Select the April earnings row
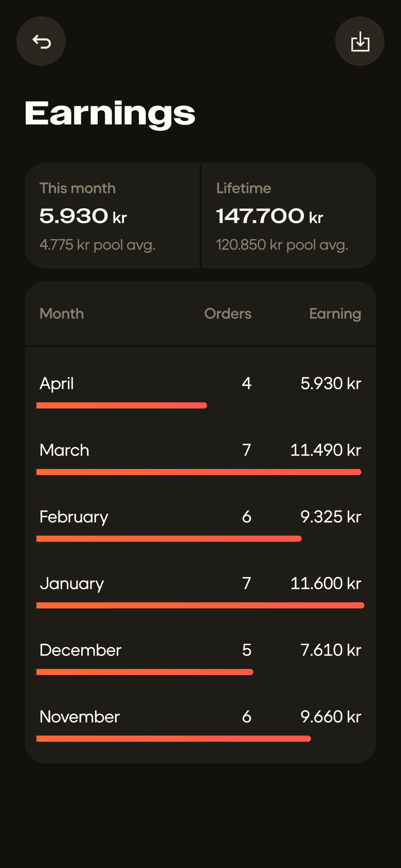 [x=200, y=391]
